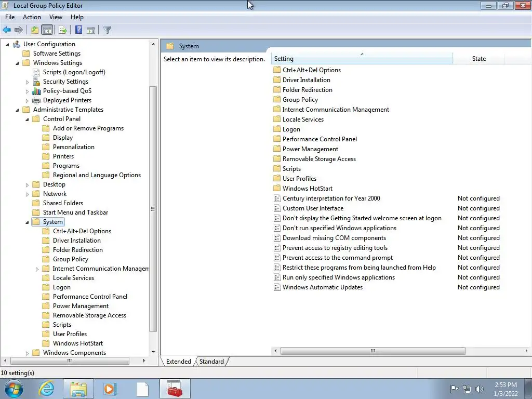Image resolution: width=532 pixels, height=399 pixels.
Task: Toggle the Show/Hide Console Tree icon
Action: 47,30
